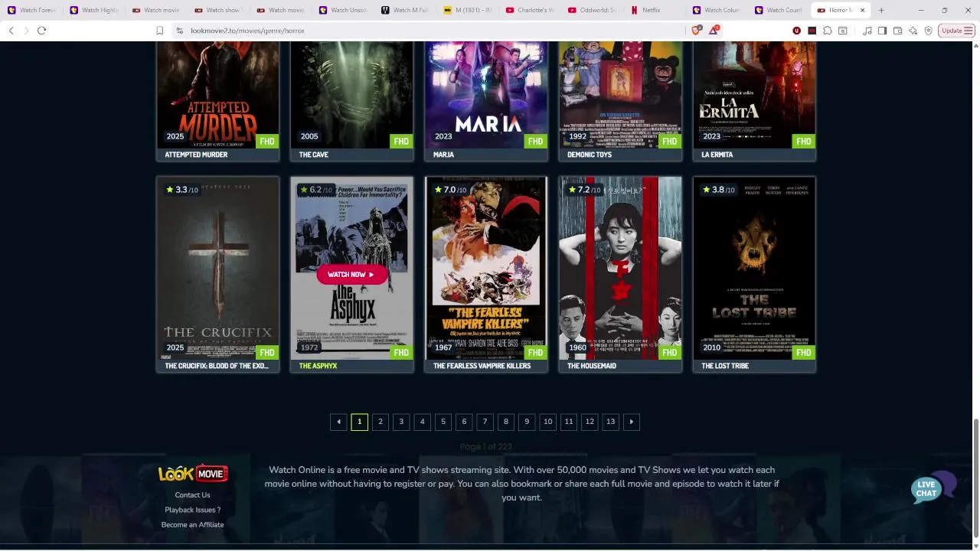The height and width of the screenshot is (551, 980).
Task: Open the Brave VPN shield icon
Action: pyautogui.click(x=928, y=31)
